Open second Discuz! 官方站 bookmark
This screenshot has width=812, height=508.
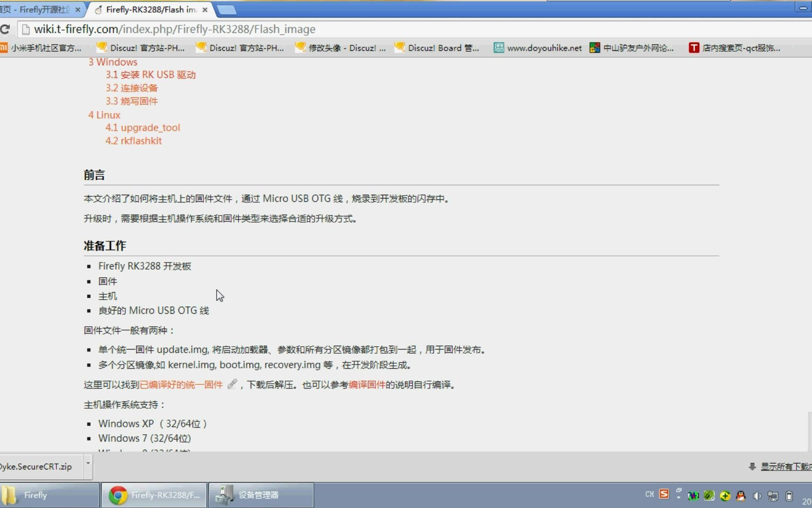[x=240, y=48]
